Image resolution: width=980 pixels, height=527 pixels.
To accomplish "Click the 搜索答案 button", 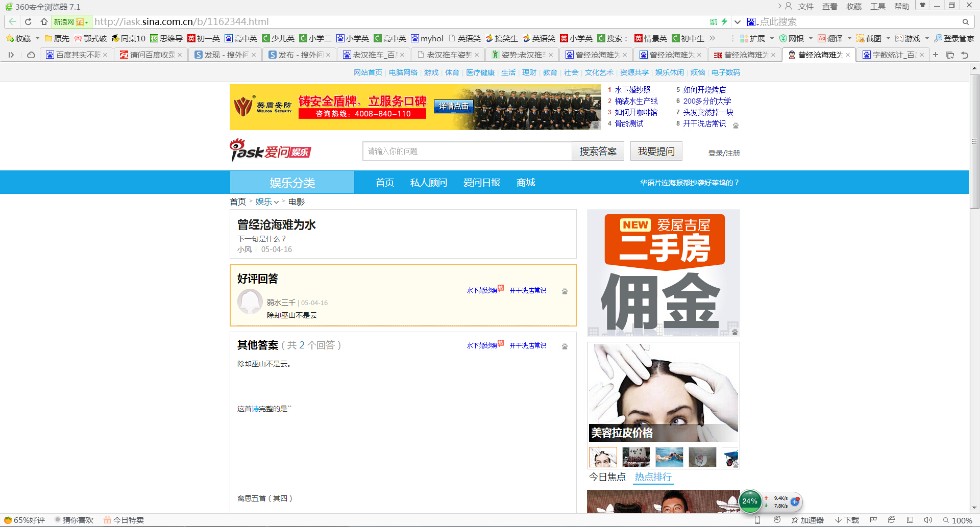I will click(598, 152).
